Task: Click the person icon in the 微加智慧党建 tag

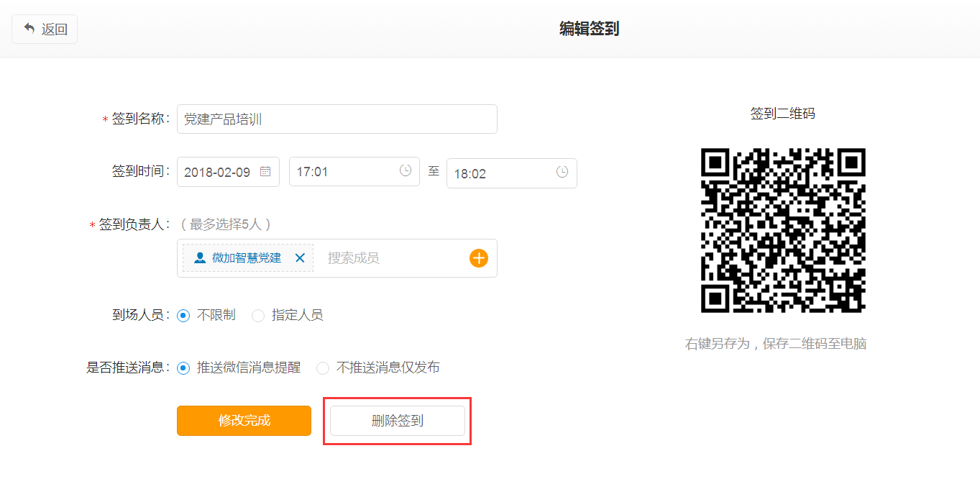Action: click(200, 257)
